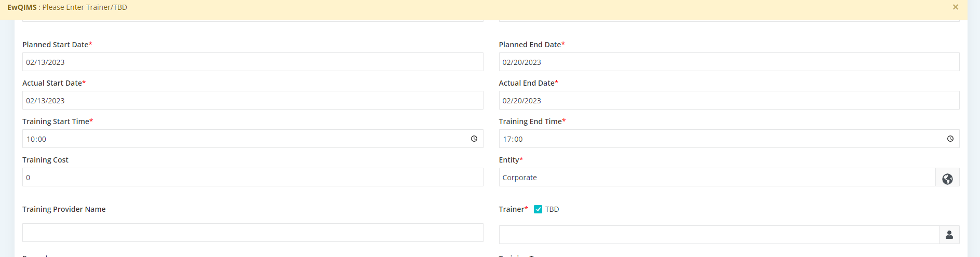Click the Trainer field label
Screen dimensions: 980x257
[x=512, y=209]
